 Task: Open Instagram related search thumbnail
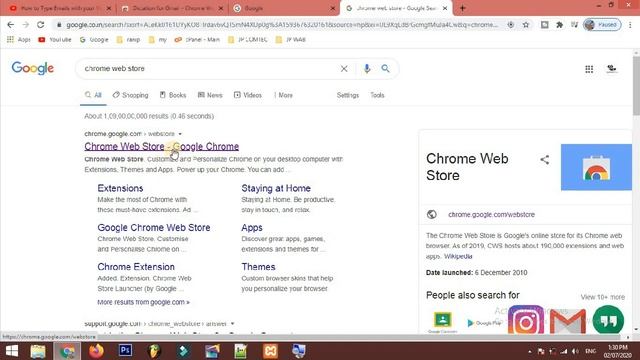point(526,320)
